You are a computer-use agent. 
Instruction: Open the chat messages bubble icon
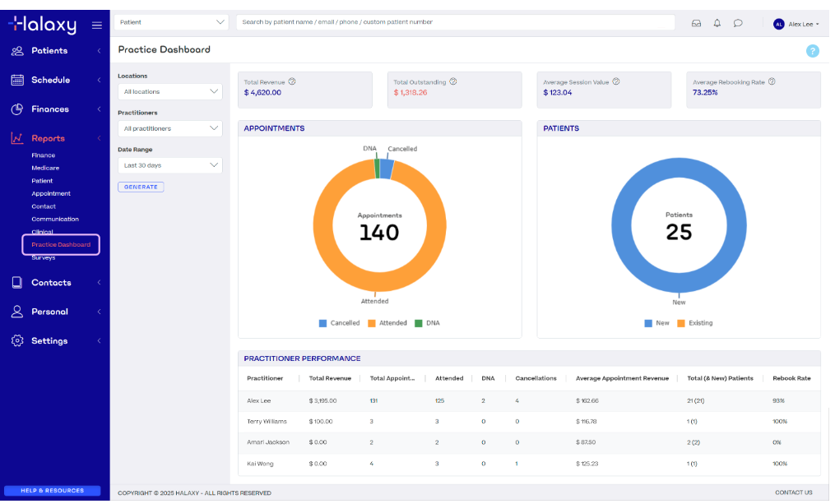(x=738, y=23)
